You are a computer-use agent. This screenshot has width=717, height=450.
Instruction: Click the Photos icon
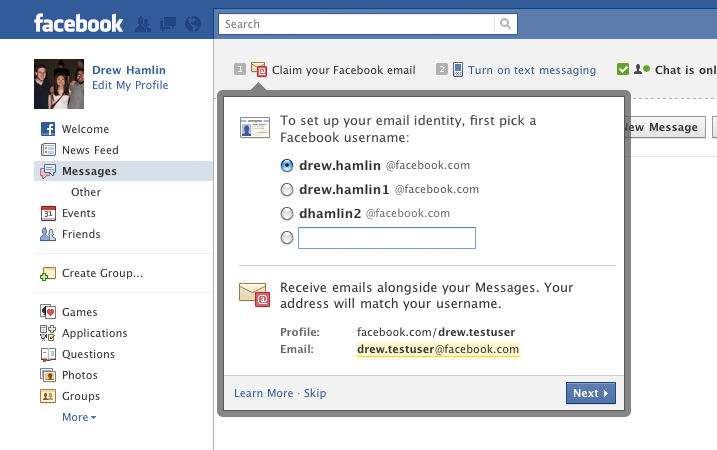pos(48,375)
